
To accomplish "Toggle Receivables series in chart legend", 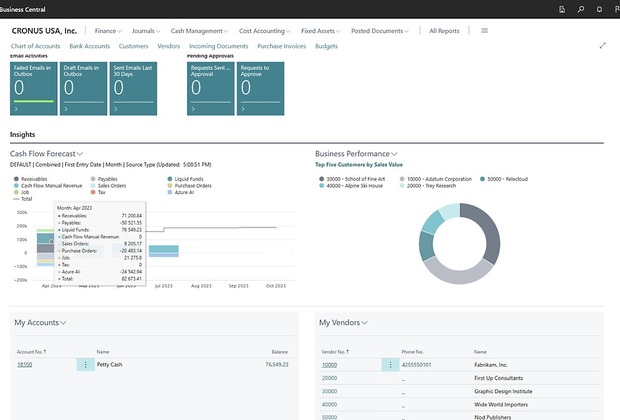I will 30,179.
